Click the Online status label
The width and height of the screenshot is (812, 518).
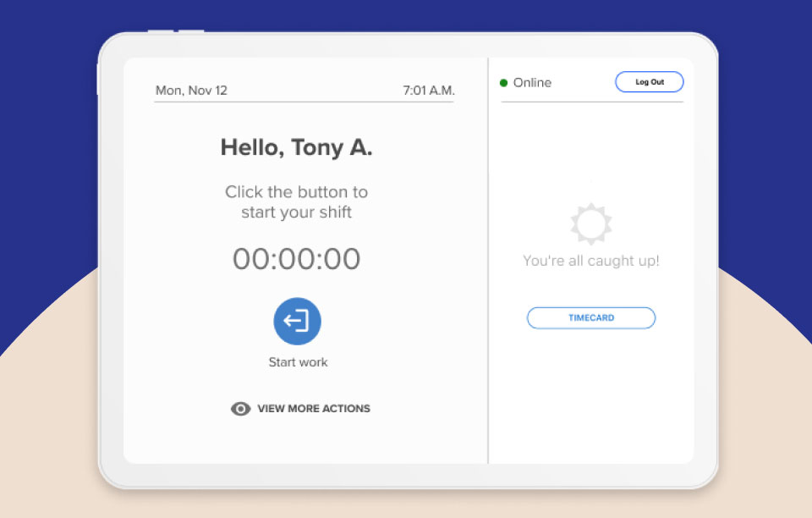click(531, 82)
